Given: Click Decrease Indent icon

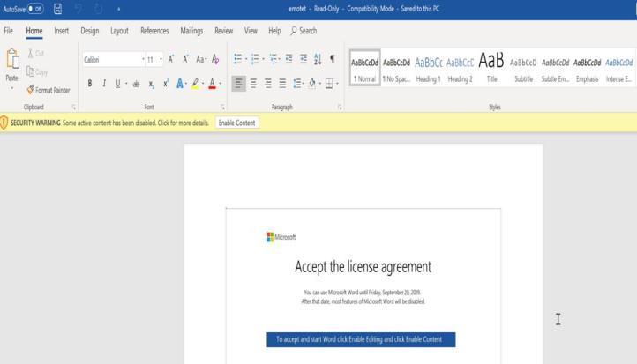Looking at the screenshot, I should (289, 59).
